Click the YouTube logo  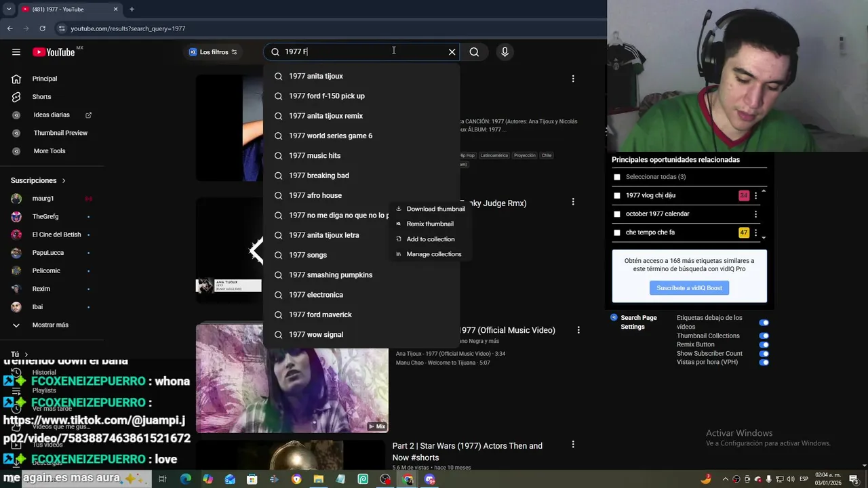pos(54,52)
